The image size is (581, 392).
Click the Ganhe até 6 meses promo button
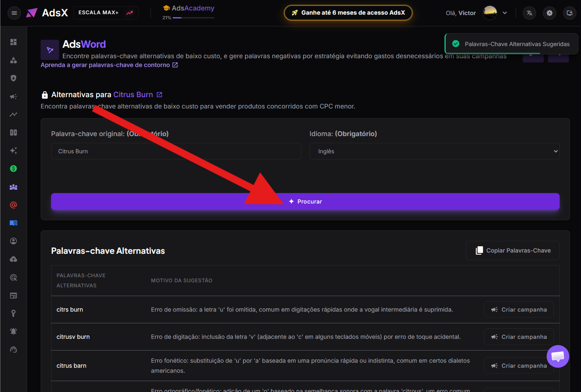(348, 13)
